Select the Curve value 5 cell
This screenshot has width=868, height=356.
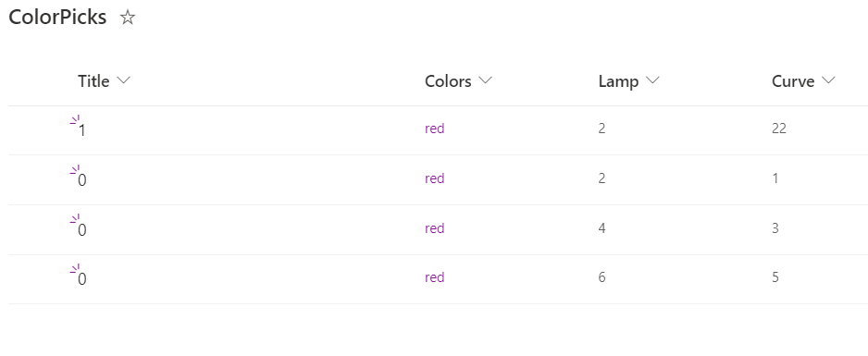pyautogui.click(x=775, y=277)
